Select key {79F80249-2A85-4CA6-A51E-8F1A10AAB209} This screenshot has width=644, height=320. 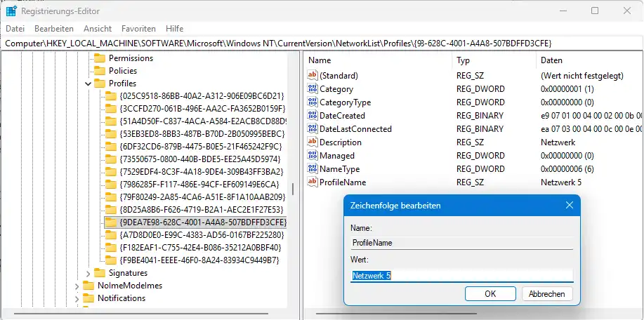(202, 197)
